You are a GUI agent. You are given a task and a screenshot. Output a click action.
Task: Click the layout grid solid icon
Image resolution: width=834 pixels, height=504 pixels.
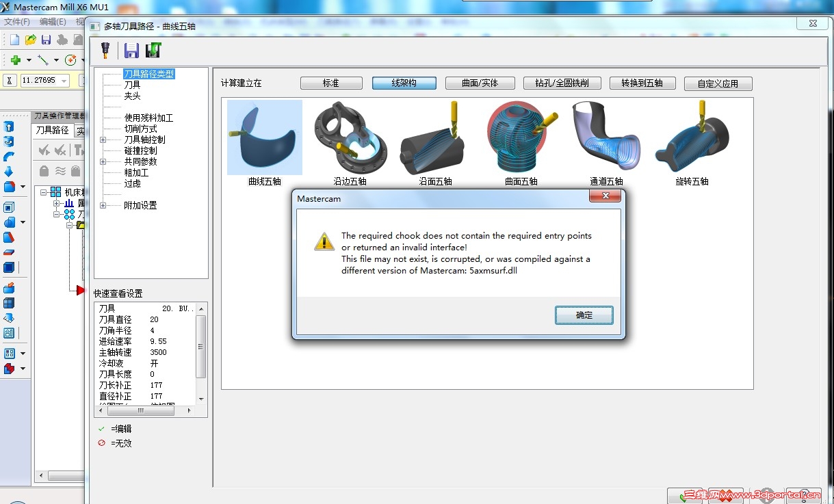click(x=9, y=303)
